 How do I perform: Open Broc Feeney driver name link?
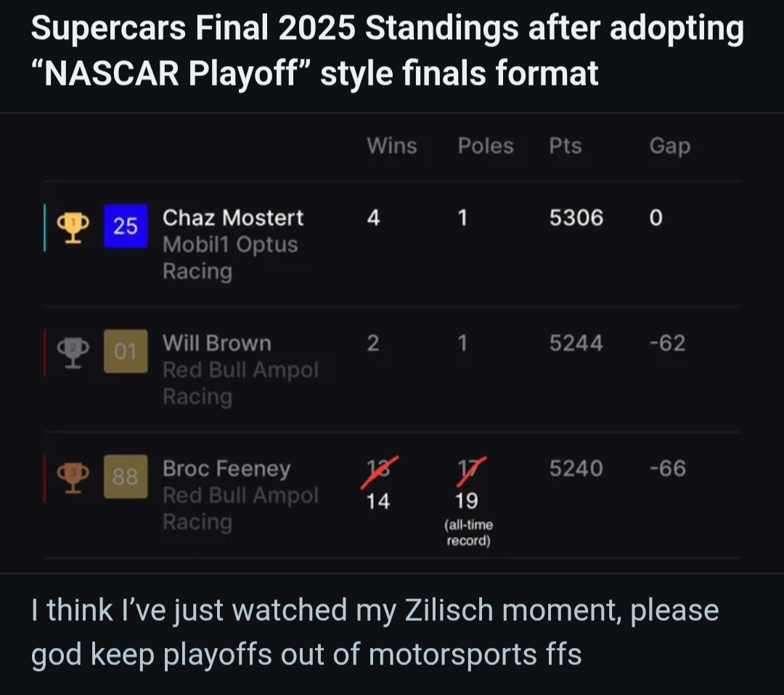pos(226,469)
